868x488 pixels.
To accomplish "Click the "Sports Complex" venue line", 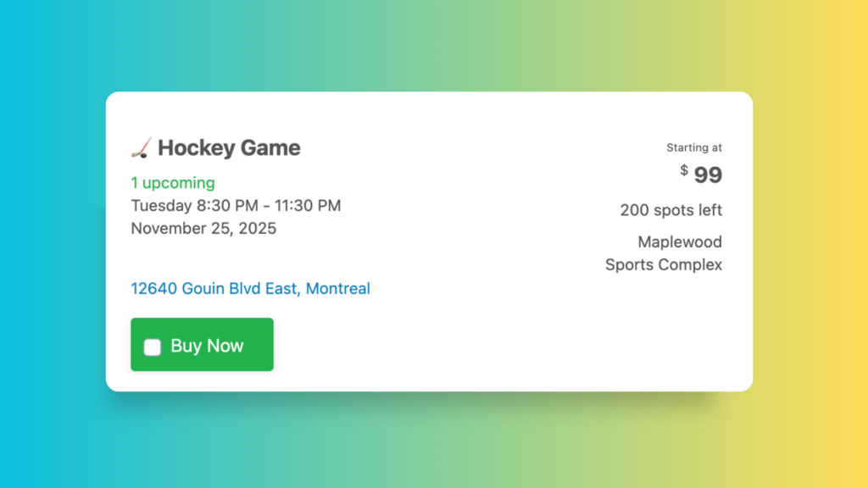I will coord(664,265).
